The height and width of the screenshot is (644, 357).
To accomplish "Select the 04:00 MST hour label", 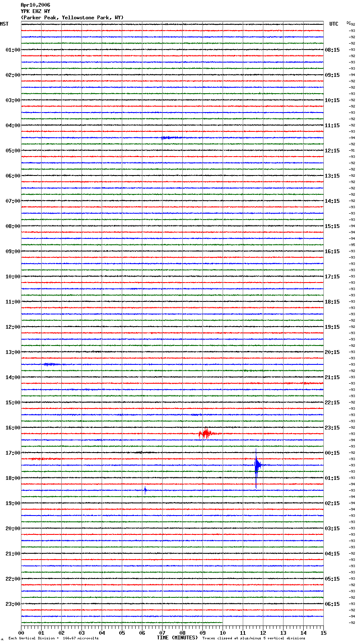I will pos(13,126).
